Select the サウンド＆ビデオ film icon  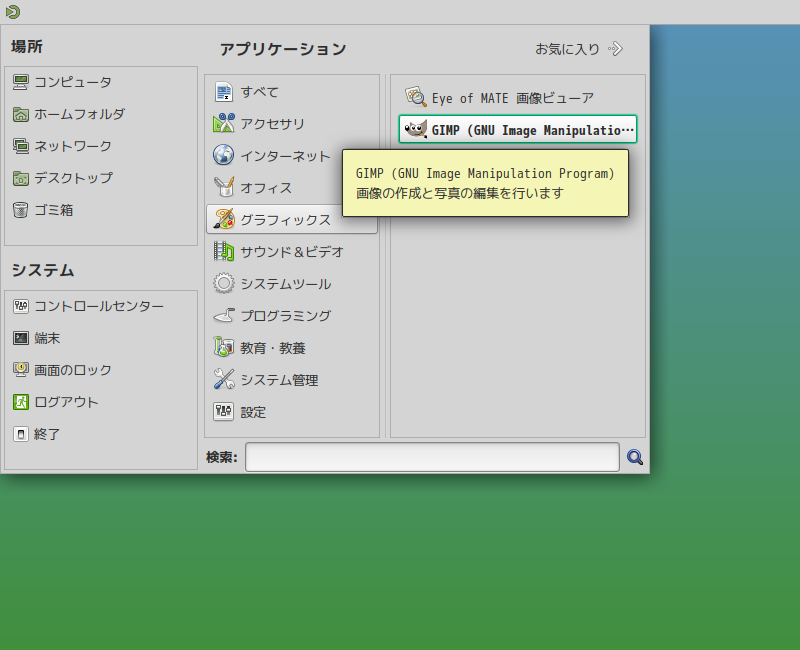click(223, 252)
